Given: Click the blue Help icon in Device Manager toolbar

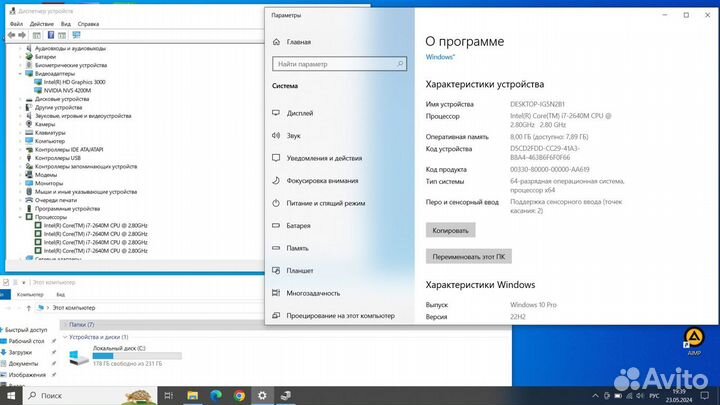Looking at the screenshot, I should 51,35.
